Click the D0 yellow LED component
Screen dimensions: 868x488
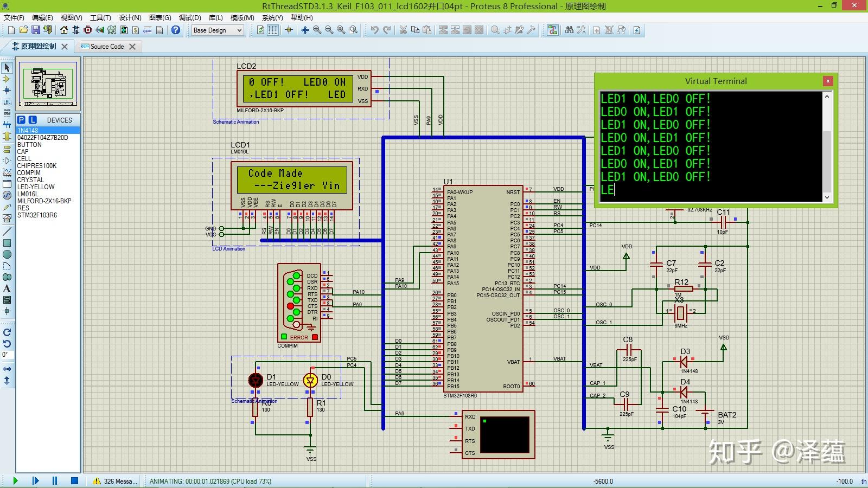pos(310,380)
